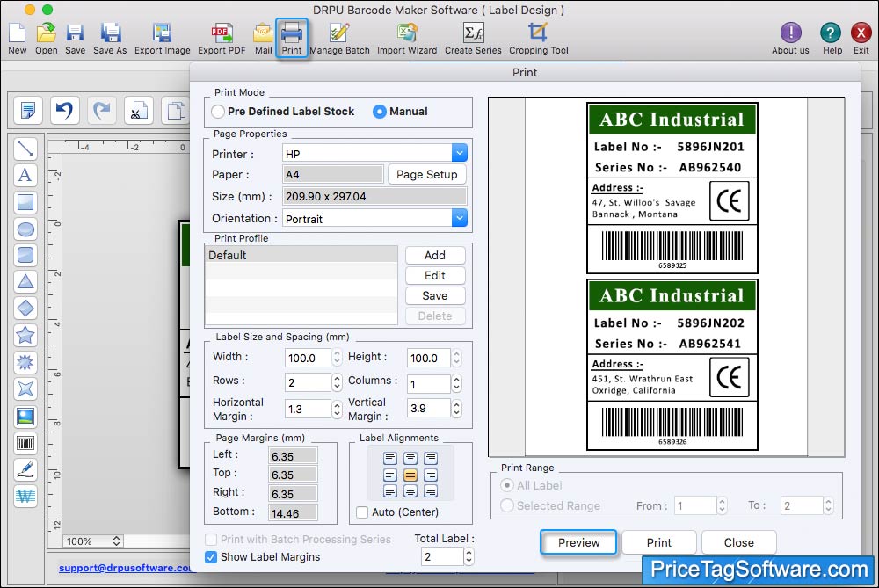Uncheck Show Label Margins
Viewport: 879px width, 588px height.
(x=211, y=557)
